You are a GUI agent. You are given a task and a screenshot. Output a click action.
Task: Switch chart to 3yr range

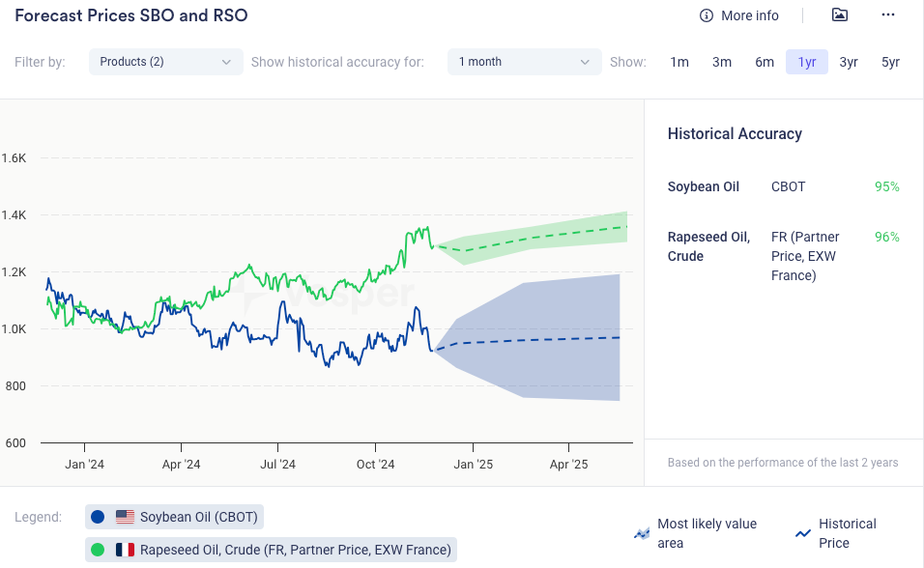849,62
